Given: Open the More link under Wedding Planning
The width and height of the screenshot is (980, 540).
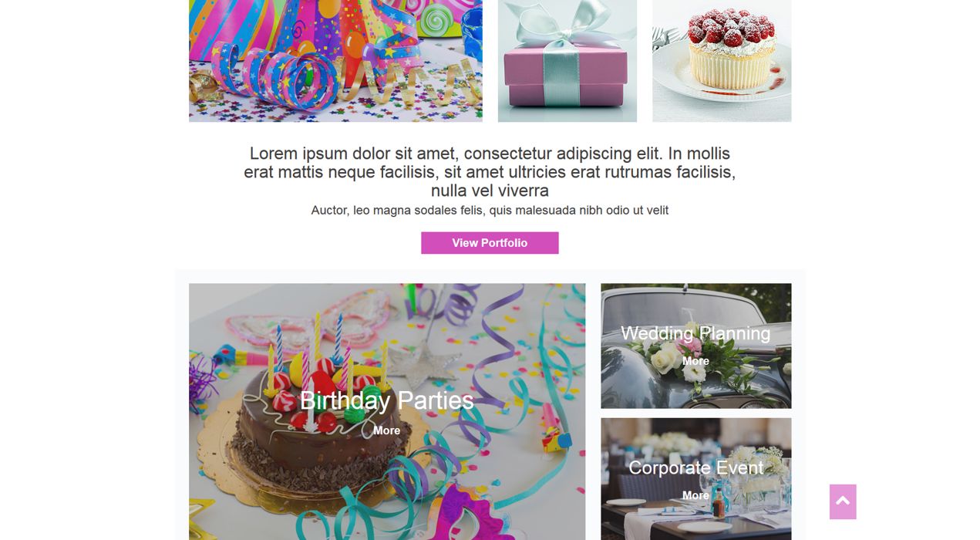Looking at the screenshot, I should point(695,361).
